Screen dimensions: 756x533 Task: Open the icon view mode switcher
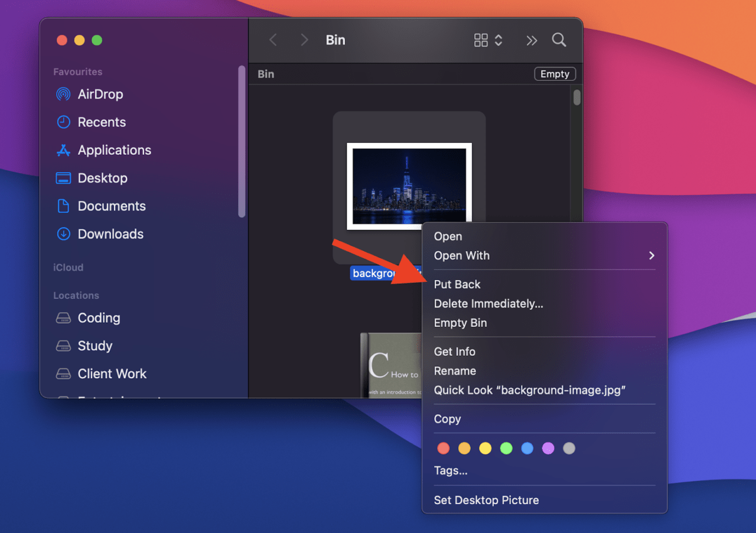pos(488,40)
